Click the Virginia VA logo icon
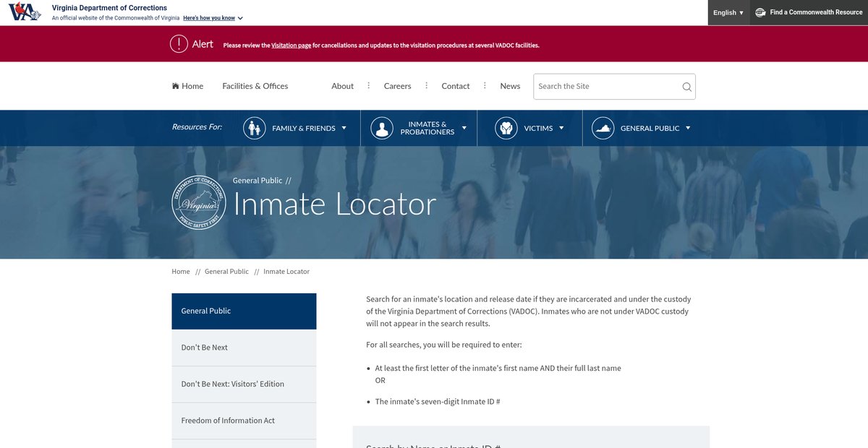Screen dimensions: 868x448 [x=25, y=12]
